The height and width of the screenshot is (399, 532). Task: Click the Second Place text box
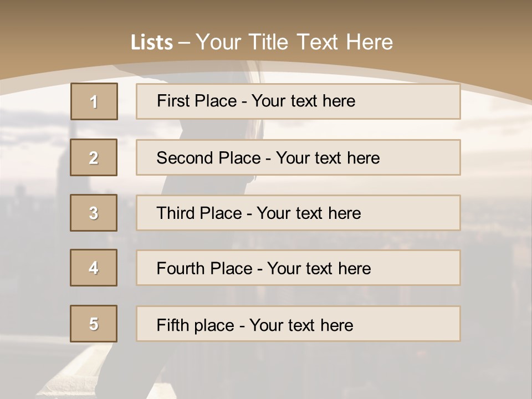(298, 157)
